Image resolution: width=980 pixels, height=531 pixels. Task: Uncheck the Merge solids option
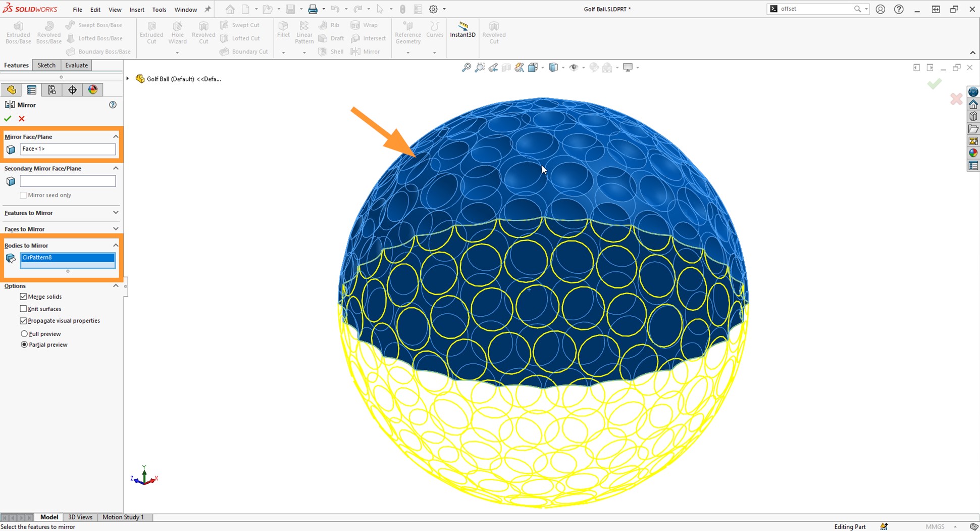pos(23,297)
